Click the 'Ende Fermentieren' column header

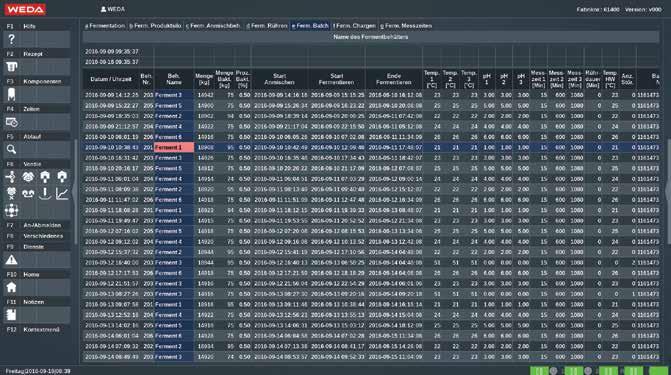point(394,79)
